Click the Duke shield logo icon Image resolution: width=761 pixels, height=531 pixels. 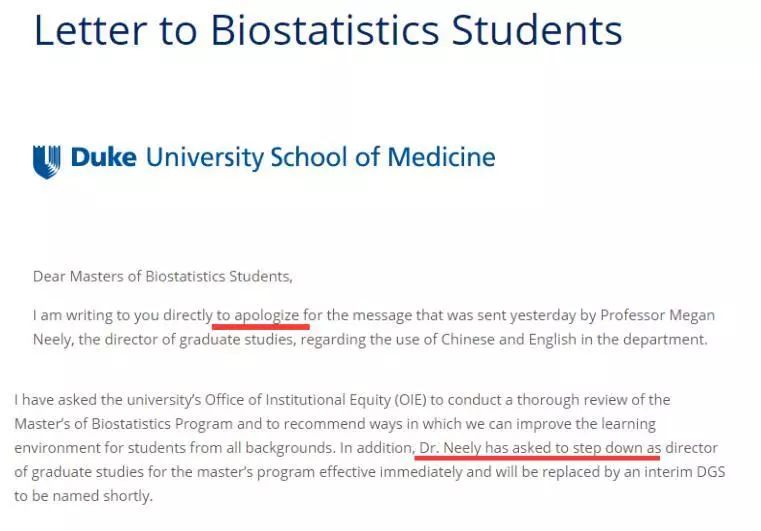pos(47,162)
